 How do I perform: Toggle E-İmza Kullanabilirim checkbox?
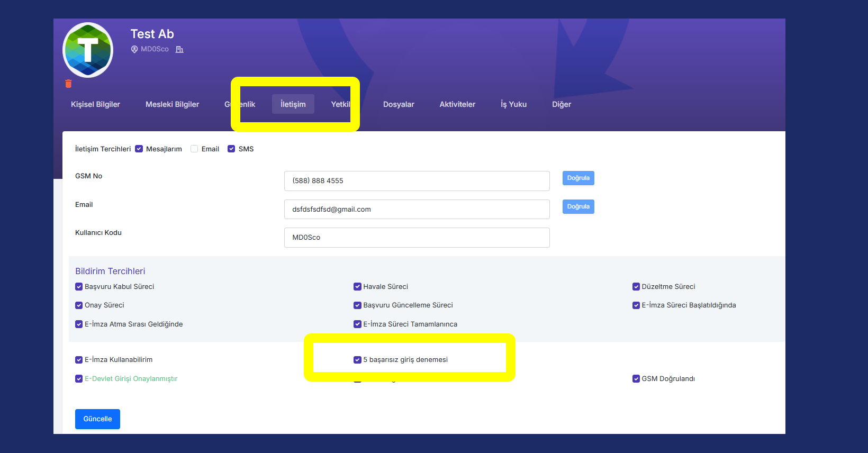click(79, 360)
